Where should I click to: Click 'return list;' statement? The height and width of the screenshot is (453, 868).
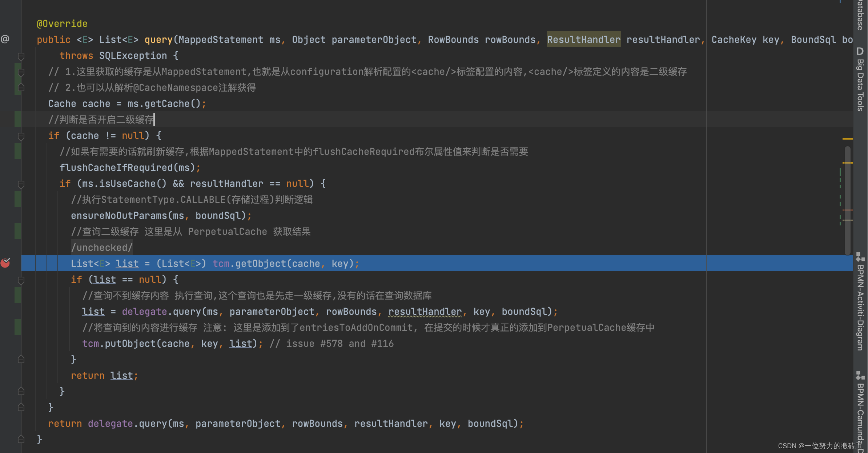[x=105, y=376]
